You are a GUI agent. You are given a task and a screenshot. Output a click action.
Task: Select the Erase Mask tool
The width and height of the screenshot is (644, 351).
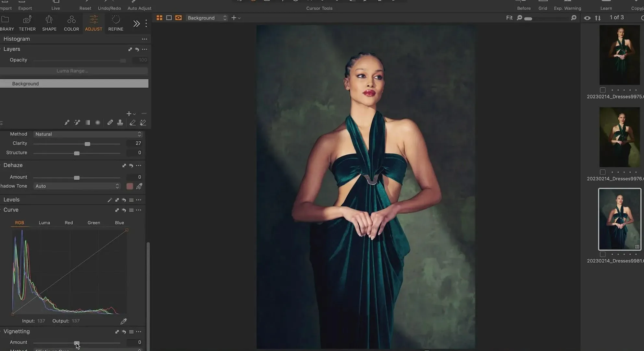point(132,123)
